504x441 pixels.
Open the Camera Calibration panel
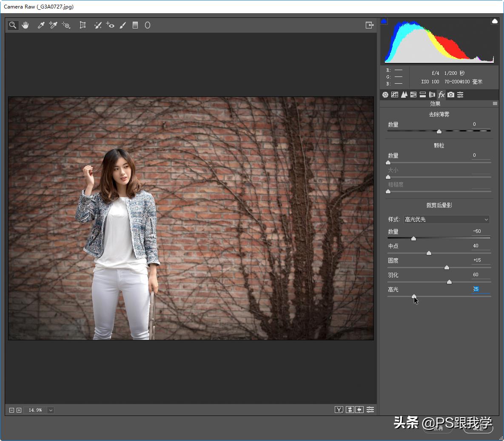click(450, 94)
